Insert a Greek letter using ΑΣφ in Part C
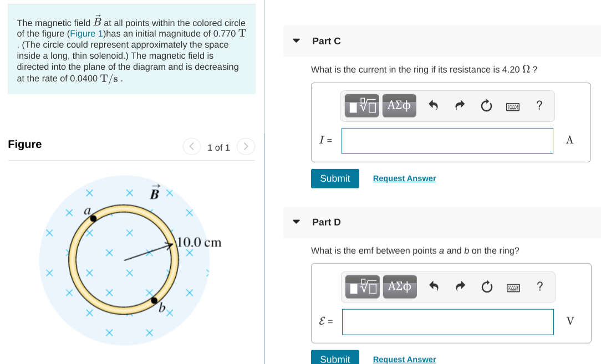The height and width of the screenshot is (364, 601). [399, 105]
